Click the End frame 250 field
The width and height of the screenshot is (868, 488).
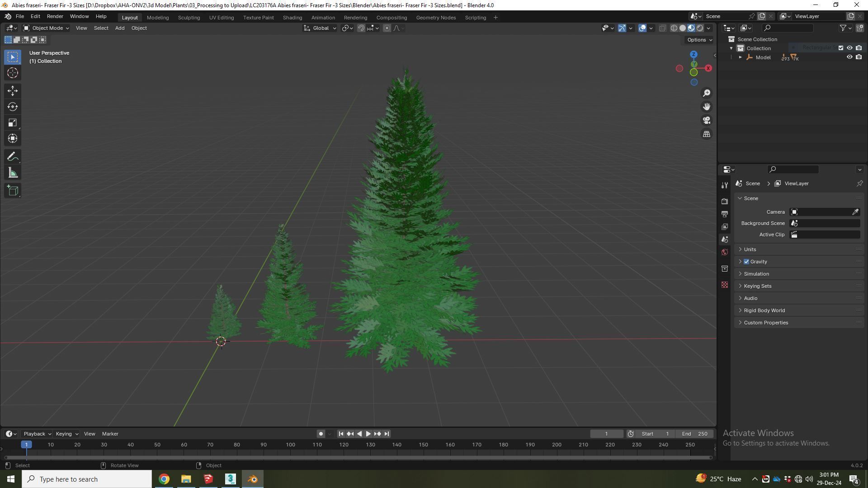(695, 434)
